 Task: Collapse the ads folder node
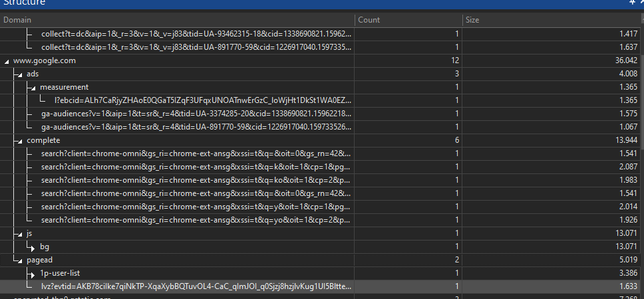click(19, 74)
